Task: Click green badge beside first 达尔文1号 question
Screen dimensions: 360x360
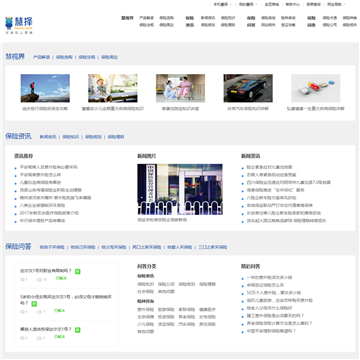Action: point(78,271)
